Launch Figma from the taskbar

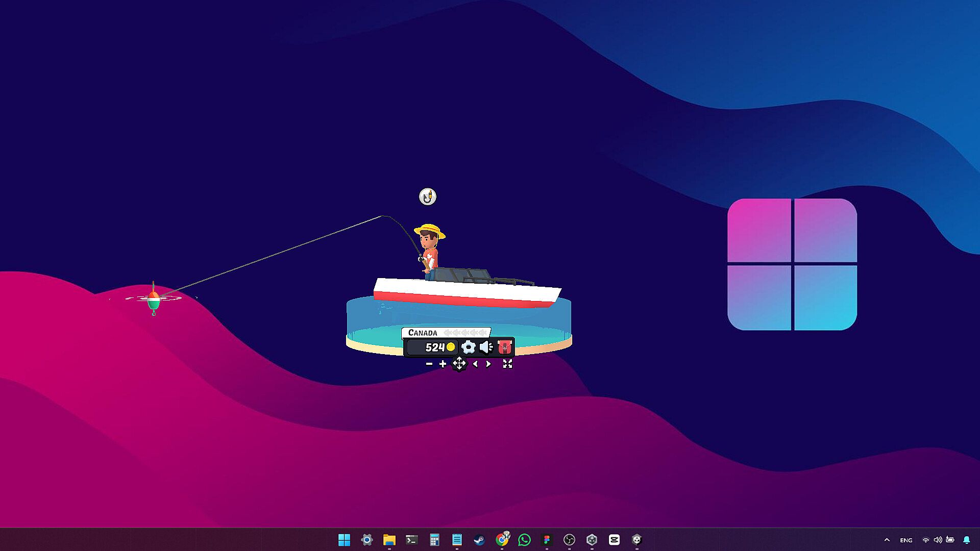coord(547,540)
